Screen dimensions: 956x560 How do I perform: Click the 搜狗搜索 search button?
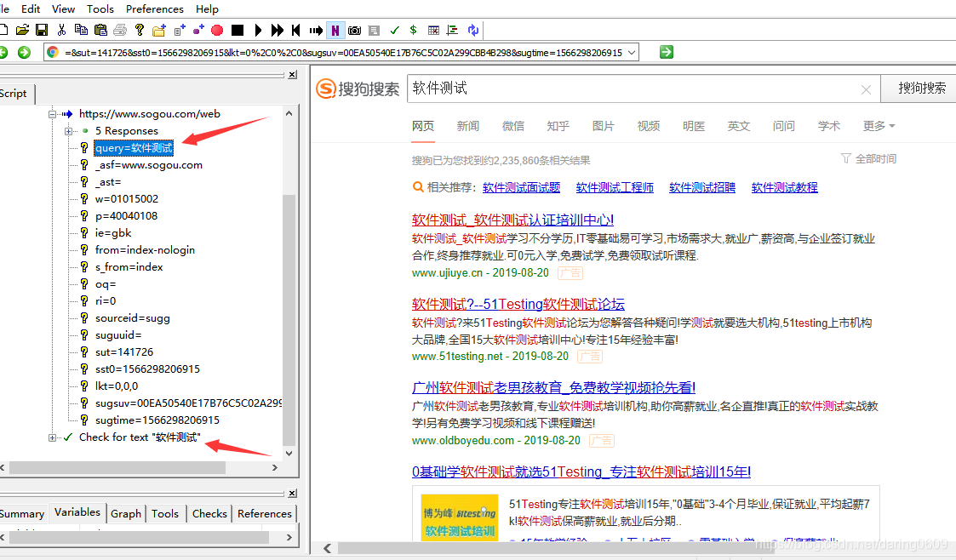pyautogui.click(x=921, y=89)
